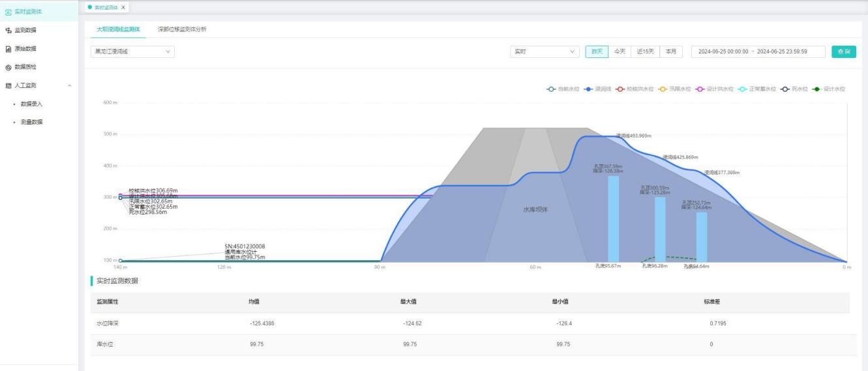The image size is (868, 371).
Task: Open the 黑龙江浸润线 dropdown
Action: click(x=132, y=52)
